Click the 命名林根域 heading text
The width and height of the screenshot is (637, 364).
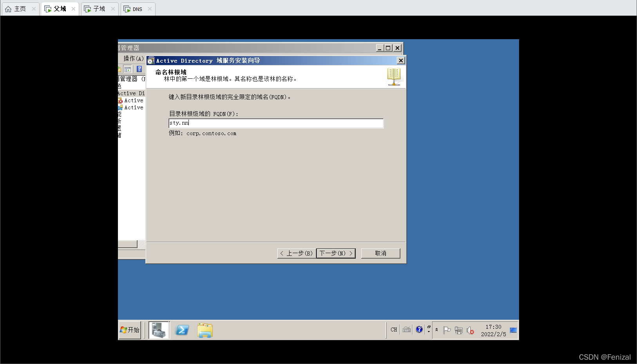171,72
